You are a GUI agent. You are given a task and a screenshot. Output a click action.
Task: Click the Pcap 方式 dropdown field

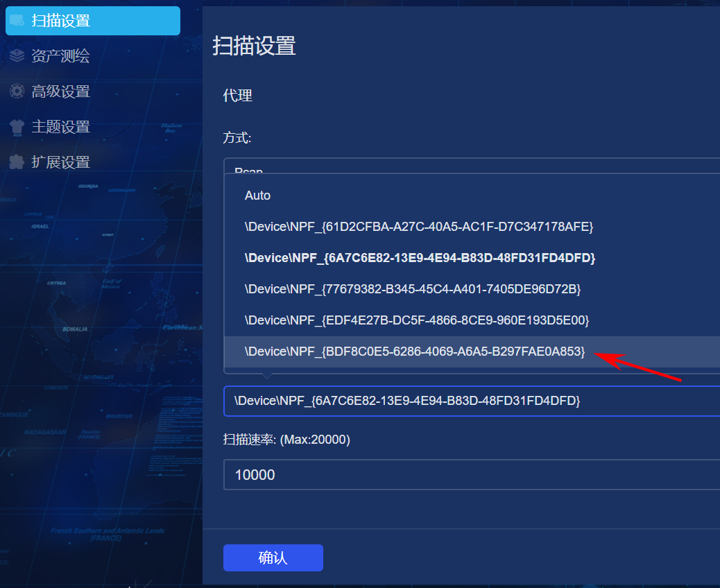coord(472,165)
